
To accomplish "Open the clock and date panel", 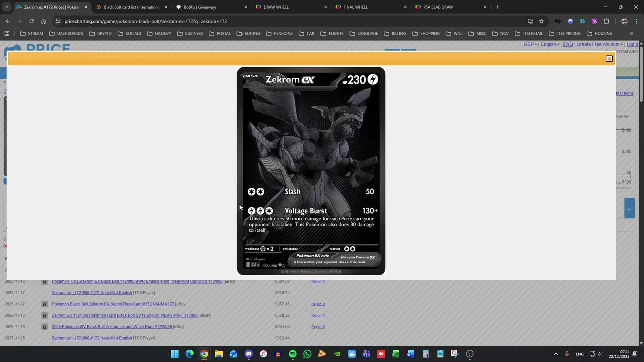I will tap(619, 354).
